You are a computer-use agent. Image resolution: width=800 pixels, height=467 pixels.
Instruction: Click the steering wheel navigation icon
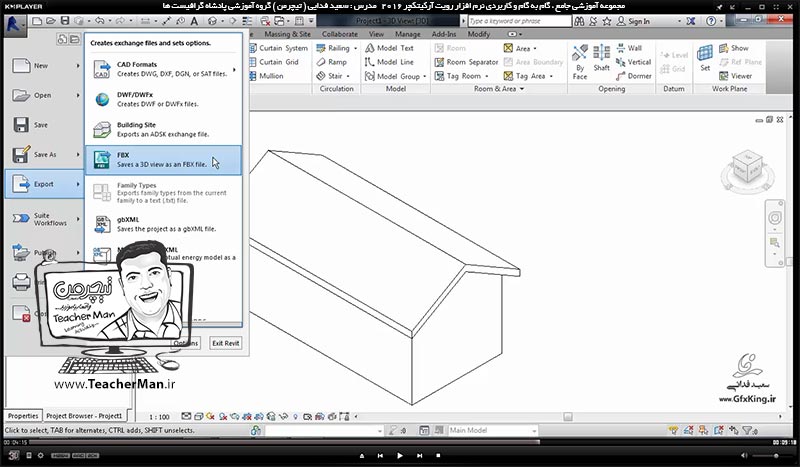click(x=774, y=218)
